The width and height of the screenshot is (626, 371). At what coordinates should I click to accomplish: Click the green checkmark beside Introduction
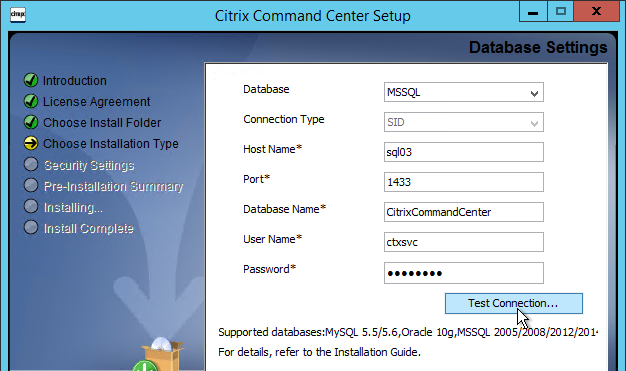pyautogui.click(x=31, y=80)
